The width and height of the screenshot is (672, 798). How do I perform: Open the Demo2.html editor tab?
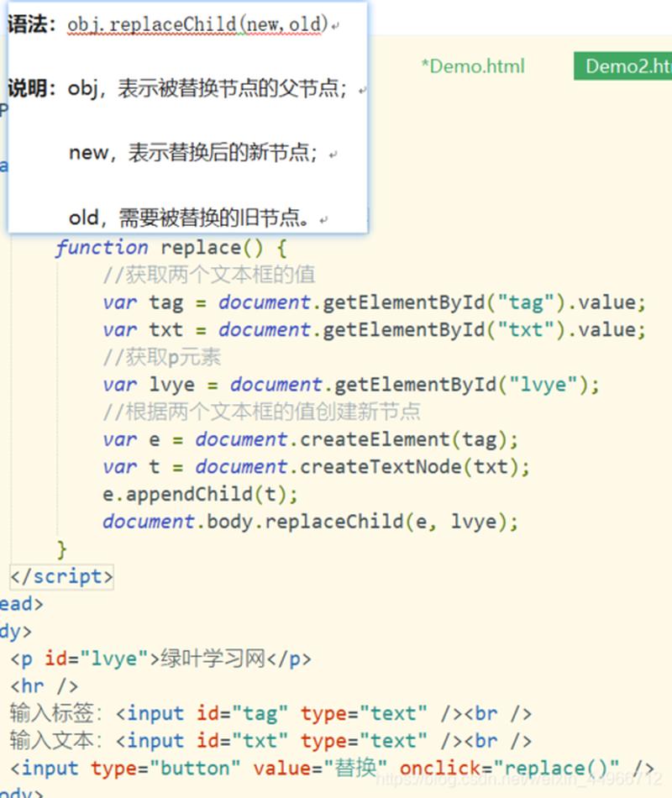pyautogui.click(x=623, y=66)
